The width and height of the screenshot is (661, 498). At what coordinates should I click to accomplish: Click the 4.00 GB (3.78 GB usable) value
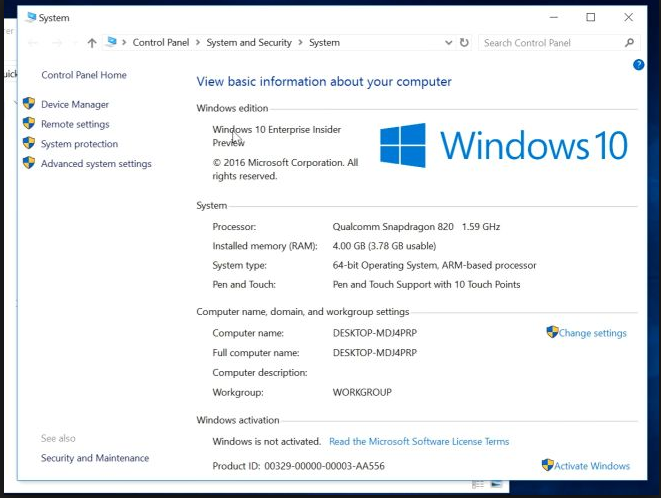(384, 246)
